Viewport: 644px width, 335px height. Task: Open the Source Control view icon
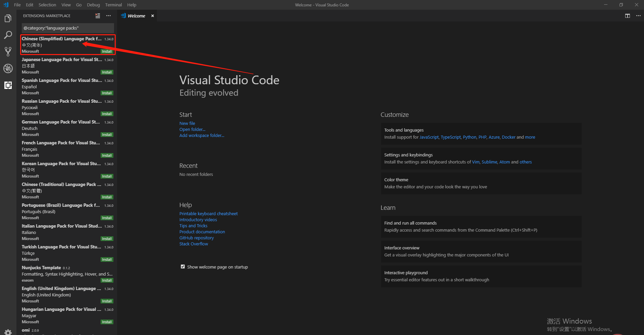pyautogui.click(x=8, y=52)
